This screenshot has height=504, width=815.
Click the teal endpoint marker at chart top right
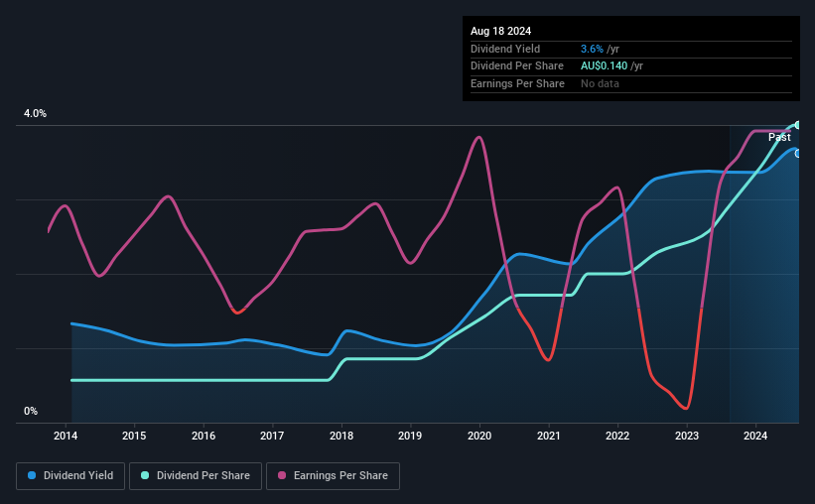tap(797, 125)
